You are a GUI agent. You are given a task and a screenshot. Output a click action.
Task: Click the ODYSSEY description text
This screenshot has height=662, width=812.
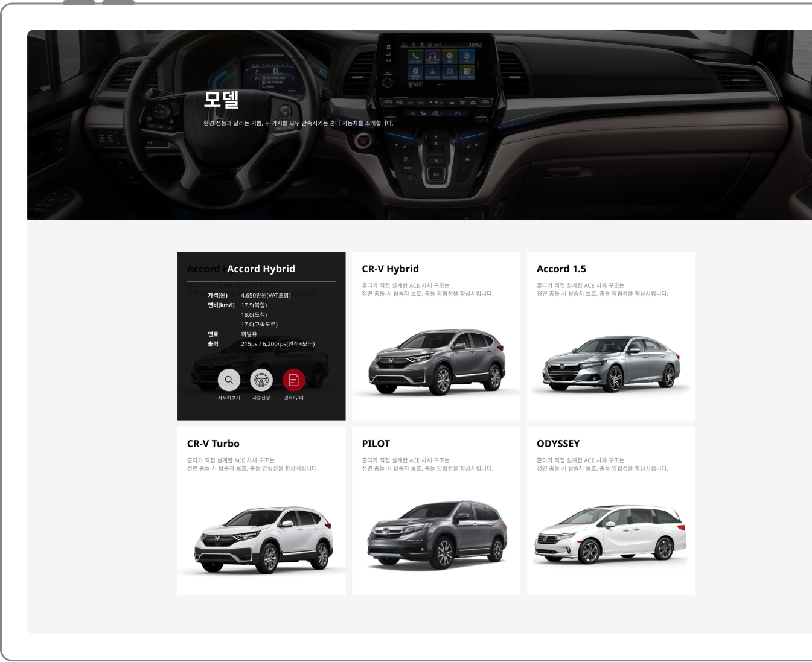(x=603, y=464)
